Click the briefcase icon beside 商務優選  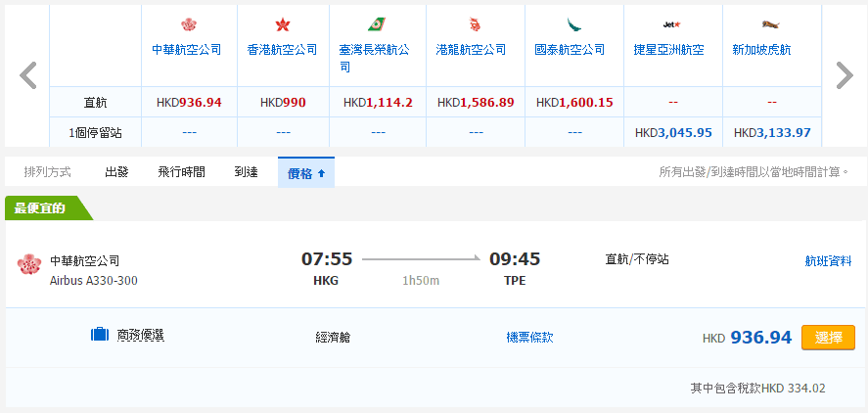pos(99,336)
